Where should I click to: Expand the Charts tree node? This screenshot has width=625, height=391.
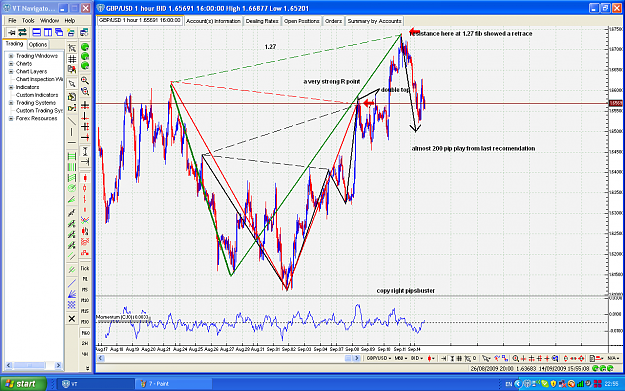pyautogui.click(x=11, y=64)
